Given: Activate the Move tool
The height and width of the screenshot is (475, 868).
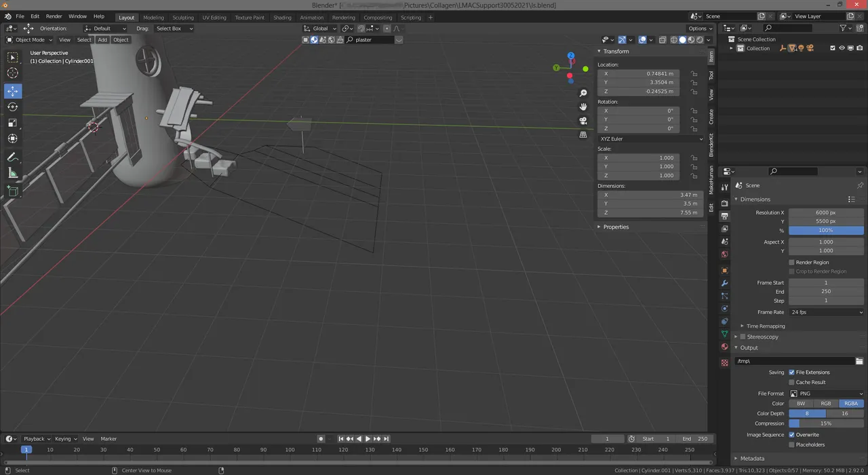Looking at the screenshot, I should tap(13, 91).
